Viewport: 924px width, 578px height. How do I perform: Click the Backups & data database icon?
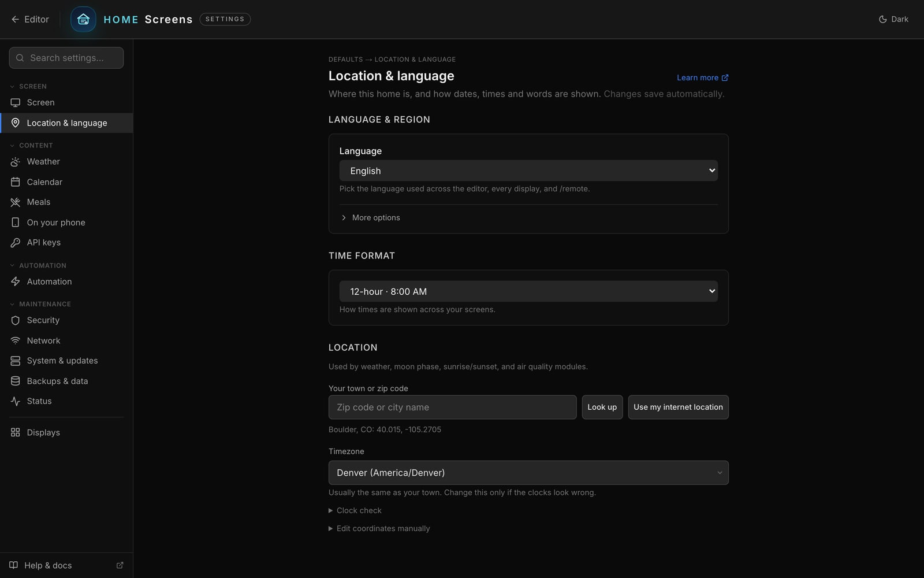(x=16, y=381)
